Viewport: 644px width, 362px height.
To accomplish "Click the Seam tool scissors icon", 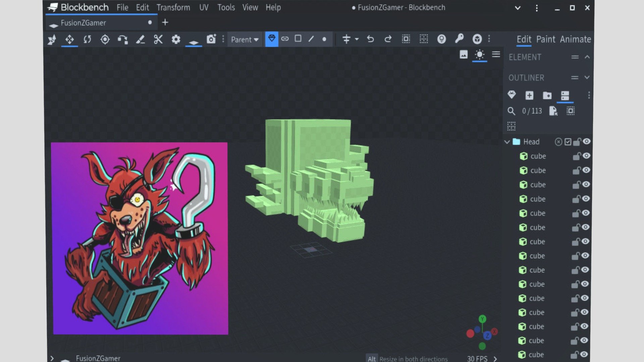I will click(158, 40).
